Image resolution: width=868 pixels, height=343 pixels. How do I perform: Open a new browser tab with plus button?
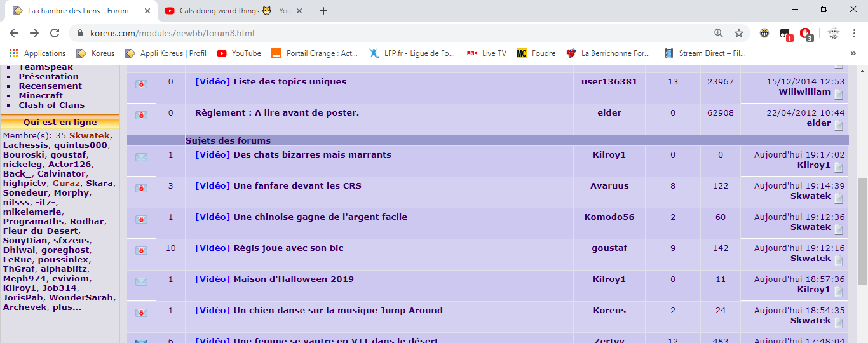point(323,11)
